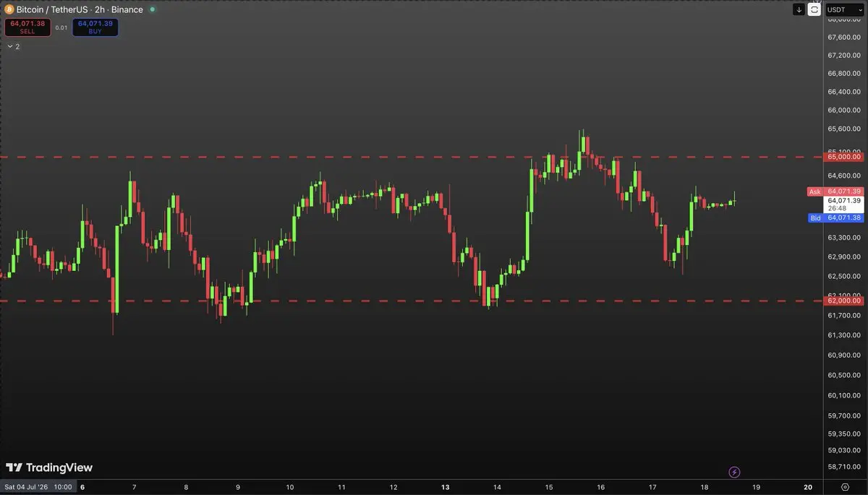The width and height of the screenshot is (868, 495).
Task: Click the 58,710.00 price scale value
Action: pos(843,468)
